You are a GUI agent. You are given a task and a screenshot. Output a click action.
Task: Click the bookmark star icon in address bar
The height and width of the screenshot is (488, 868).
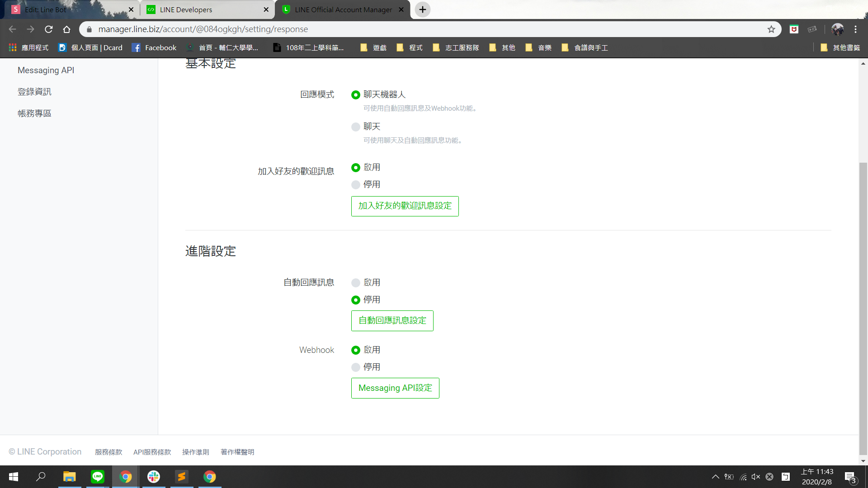coord(771,29)
